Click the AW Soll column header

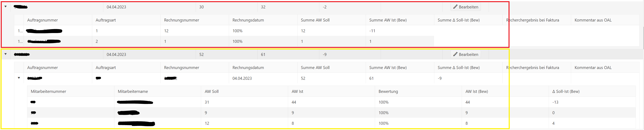coord(211,91)
